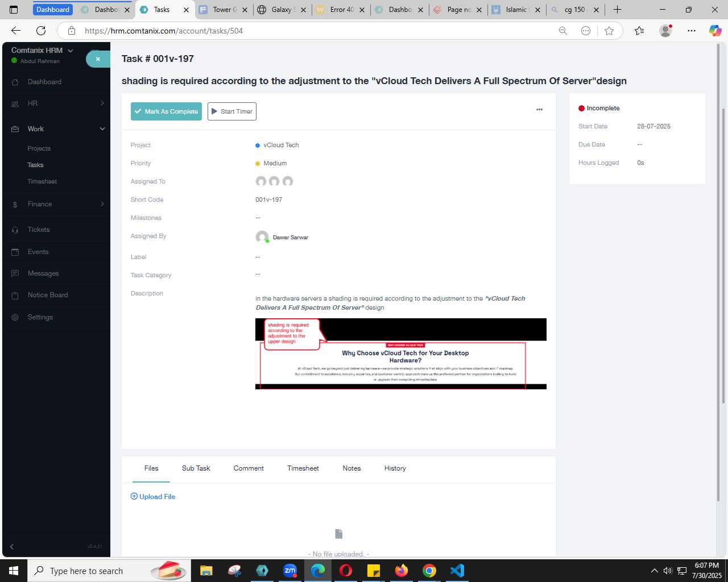Image resolution: width=728 pixels, height=582 pixels.
Task: Open the Windows Start menu
Action: click(x=14, y=571)
